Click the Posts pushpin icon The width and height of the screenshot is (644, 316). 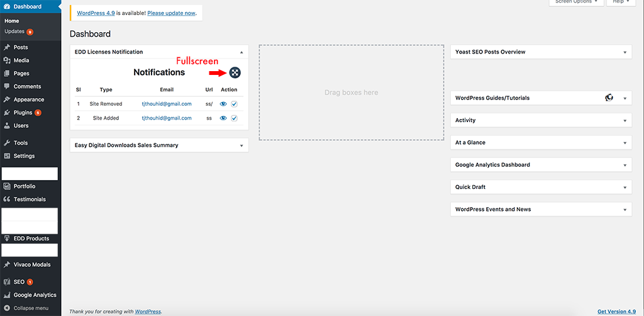pyautogui.click(x=6, y=47)
